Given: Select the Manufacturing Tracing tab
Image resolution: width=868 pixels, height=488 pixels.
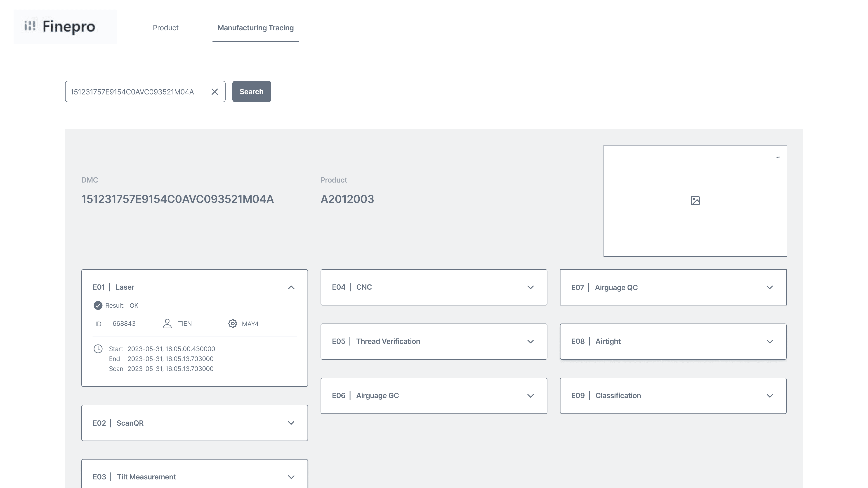Looking at the screenshot, I should [x=255, y=28].
